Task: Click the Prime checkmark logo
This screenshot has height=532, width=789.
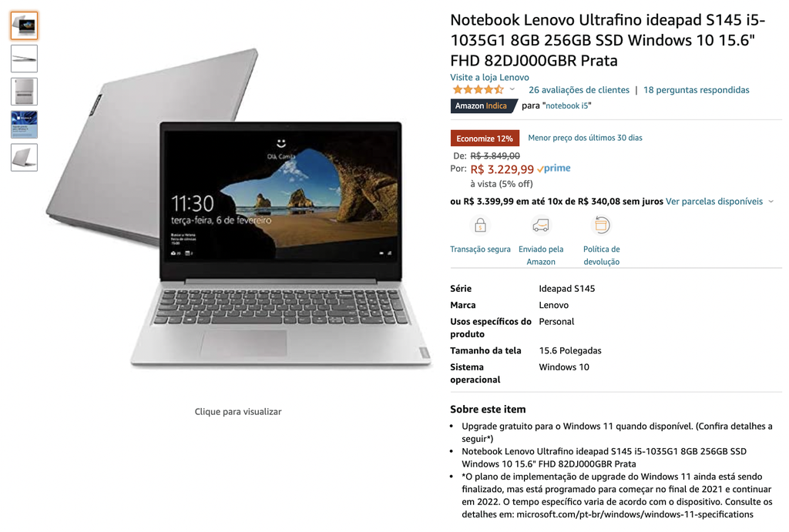Action: (x=553, y=169)
